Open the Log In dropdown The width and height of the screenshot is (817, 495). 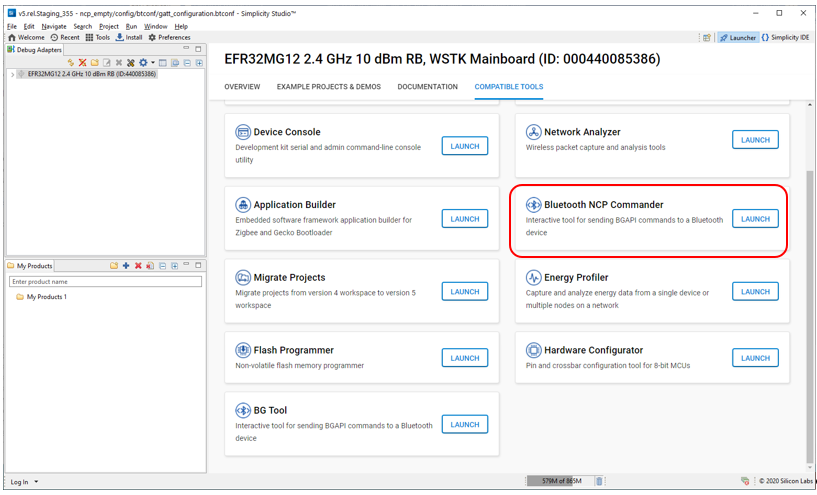click(x=24, y=482)
